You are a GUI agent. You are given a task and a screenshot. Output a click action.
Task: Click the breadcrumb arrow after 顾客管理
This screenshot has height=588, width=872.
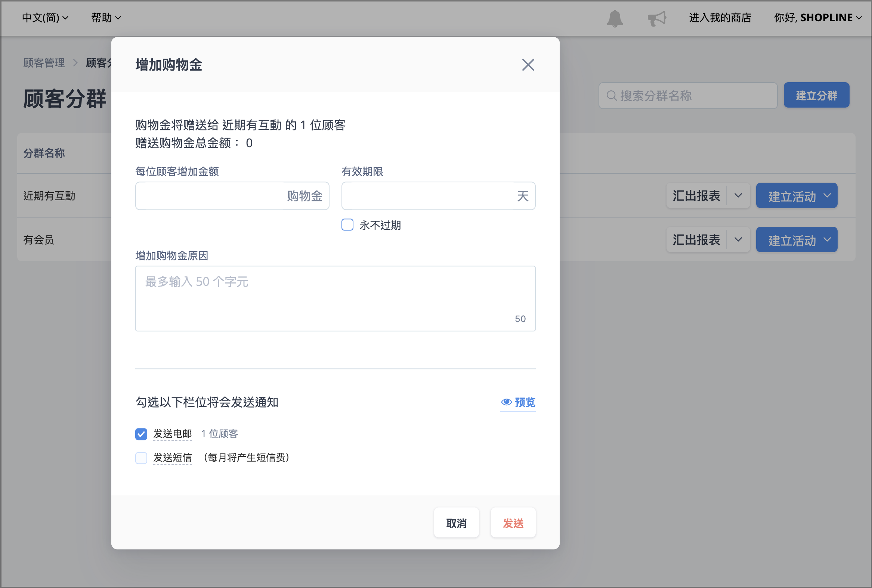[x=75, y=63]
